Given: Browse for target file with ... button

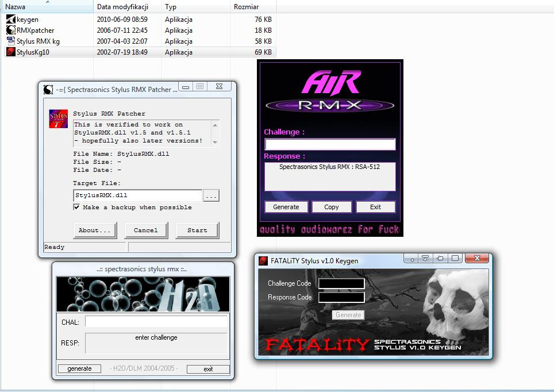Looking at the screenshot, I should (211, 195).
